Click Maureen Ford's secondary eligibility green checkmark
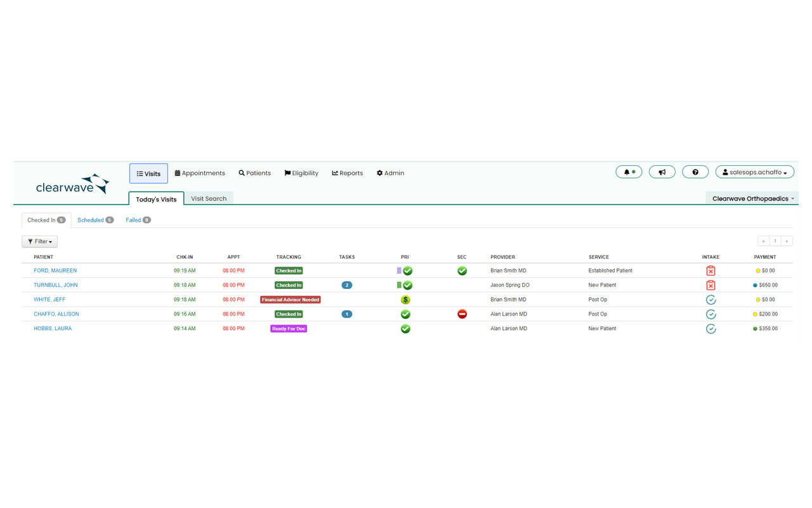The width and height of the screenshot is (812, 508). point(462,271)
